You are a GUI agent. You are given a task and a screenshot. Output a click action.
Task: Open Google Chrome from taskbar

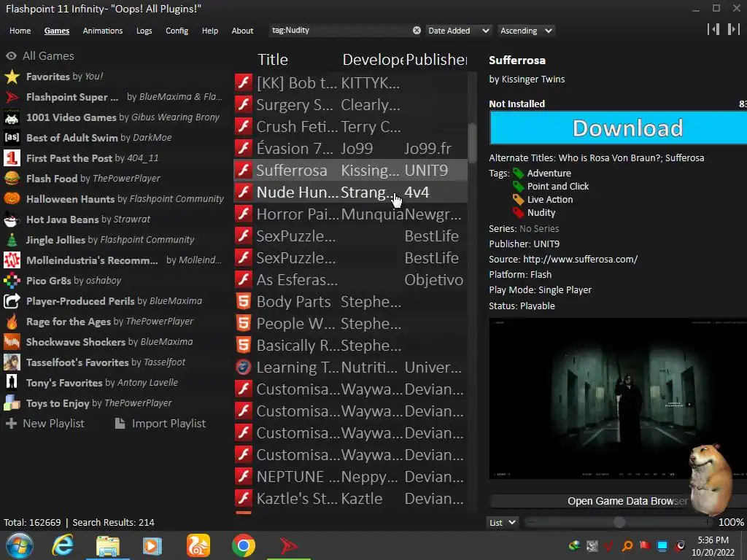coord(244,545)
